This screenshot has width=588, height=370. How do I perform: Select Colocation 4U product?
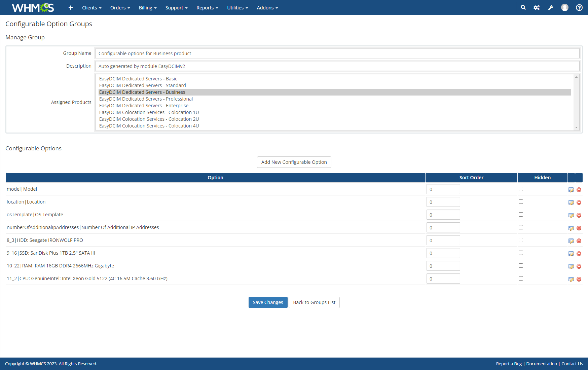point(335,126)
